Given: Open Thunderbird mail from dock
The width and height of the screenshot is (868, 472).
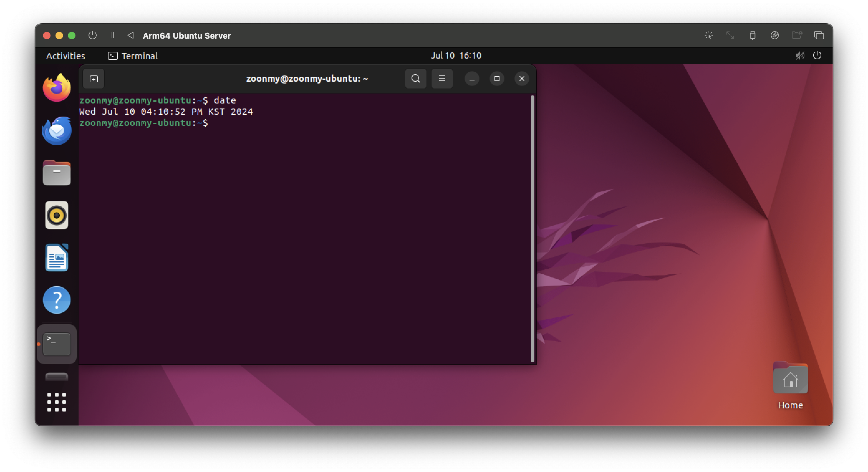Looking at the screenshot, I should coord(57,131).
